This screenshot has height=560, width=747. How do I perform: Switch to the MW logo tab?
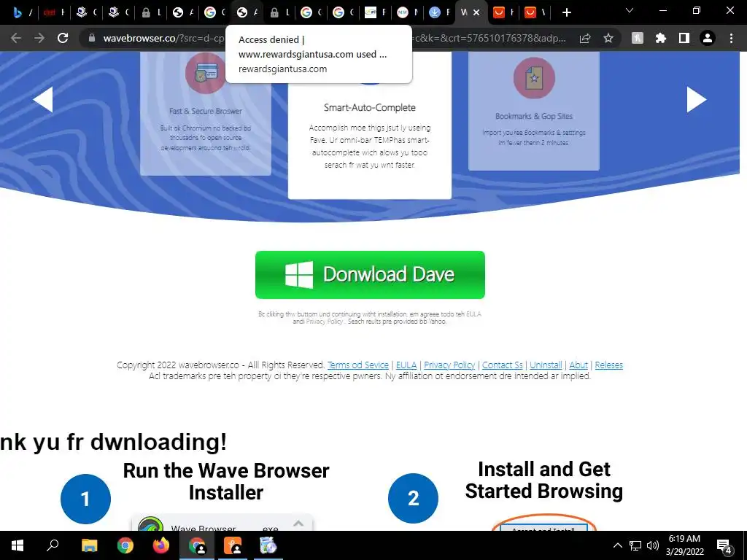pos(407,13)
